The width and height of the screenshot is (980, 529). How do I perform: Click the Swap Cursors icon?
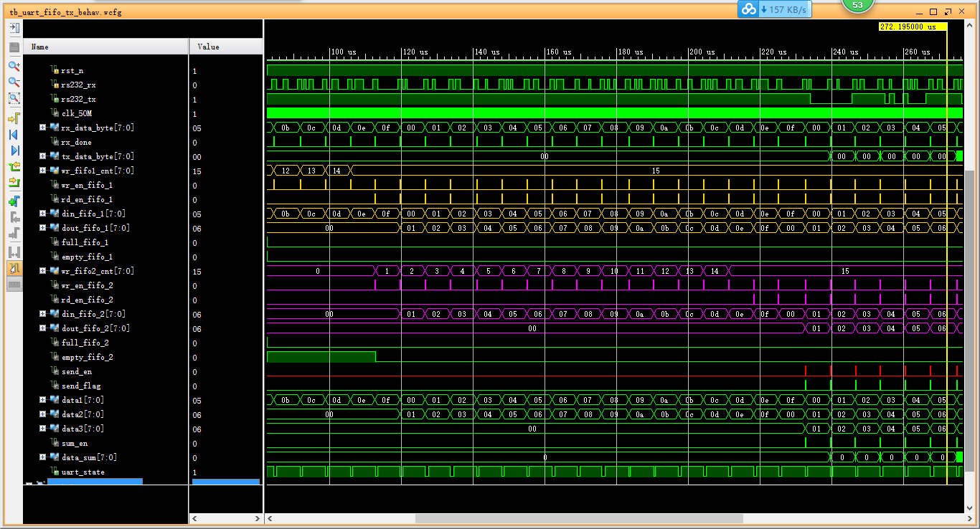point(14,252)
